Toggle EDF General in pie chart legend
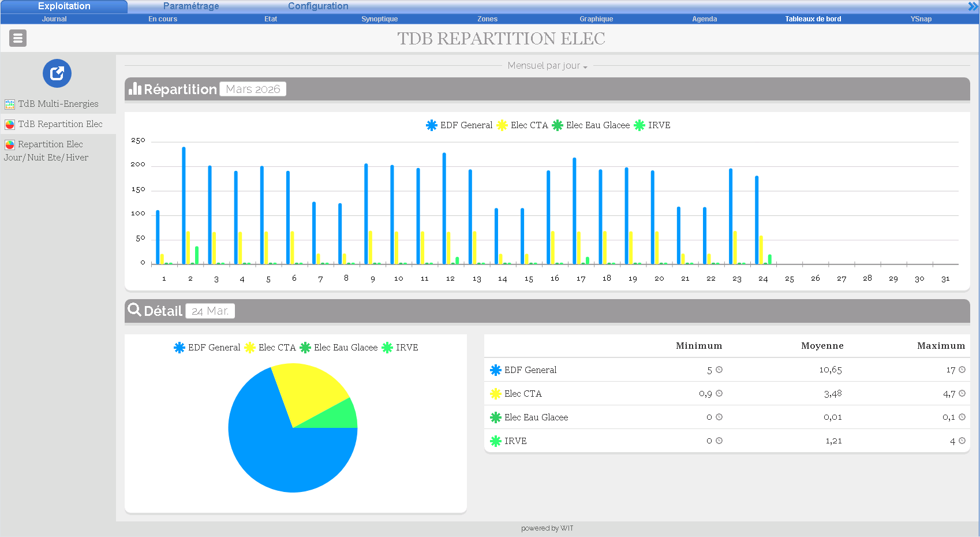980x537 pixels. click(x=207, y=348)
